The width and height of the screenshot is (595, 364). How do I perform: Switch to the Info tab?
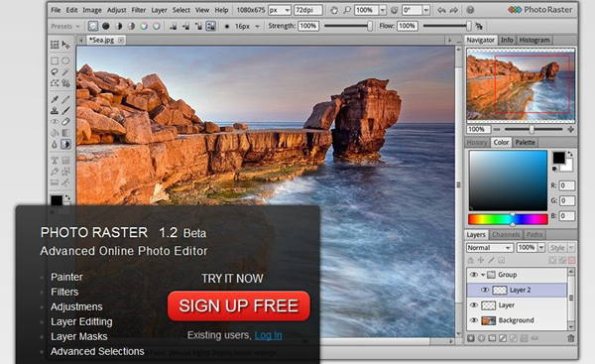(507, 40)
